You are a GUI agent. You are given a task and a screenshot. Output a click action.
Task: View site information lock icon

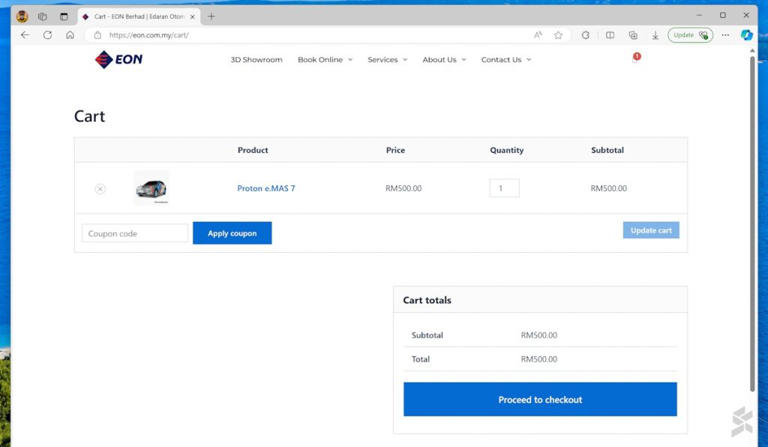97,35
